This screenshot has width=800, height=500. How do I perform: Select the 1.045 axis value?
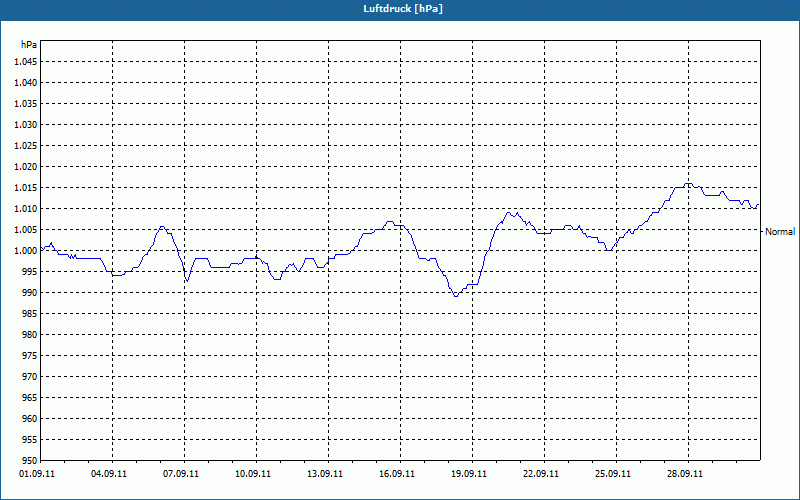26,62
